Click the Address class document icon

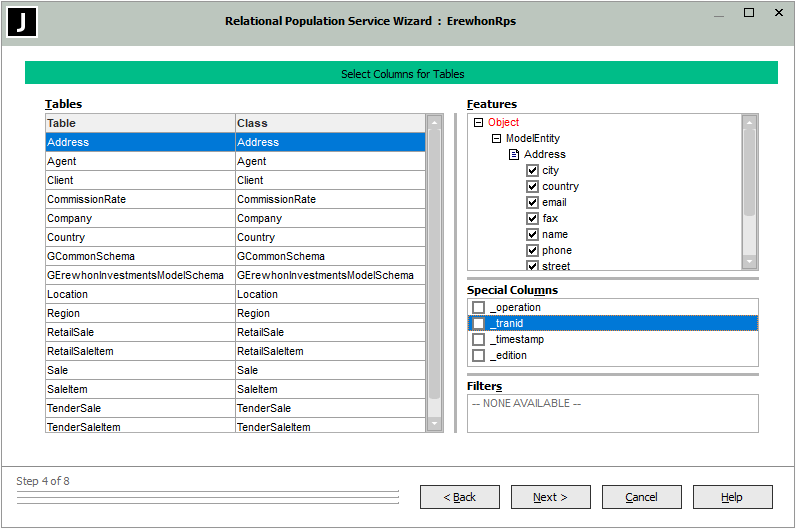tap(514, 155)
